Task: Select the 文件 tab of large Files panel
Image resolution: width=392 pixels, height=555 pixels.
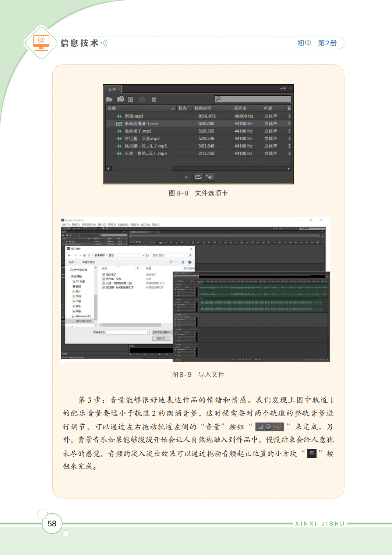Action: [112, 89]
